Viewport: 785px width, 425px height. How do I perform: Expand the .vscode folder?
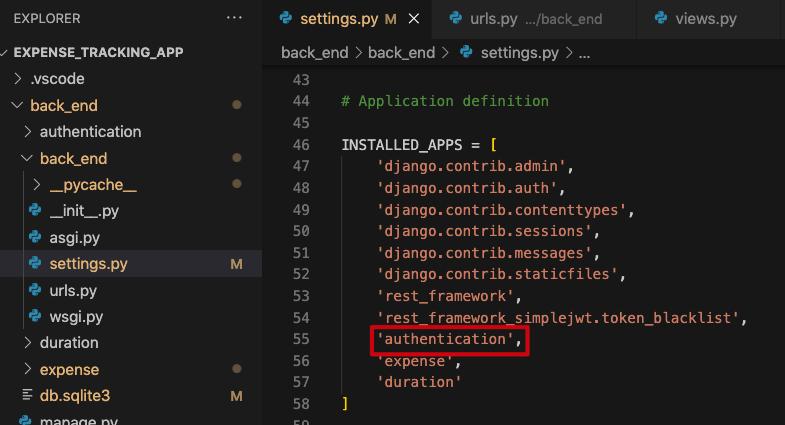(x=16, y=79)
